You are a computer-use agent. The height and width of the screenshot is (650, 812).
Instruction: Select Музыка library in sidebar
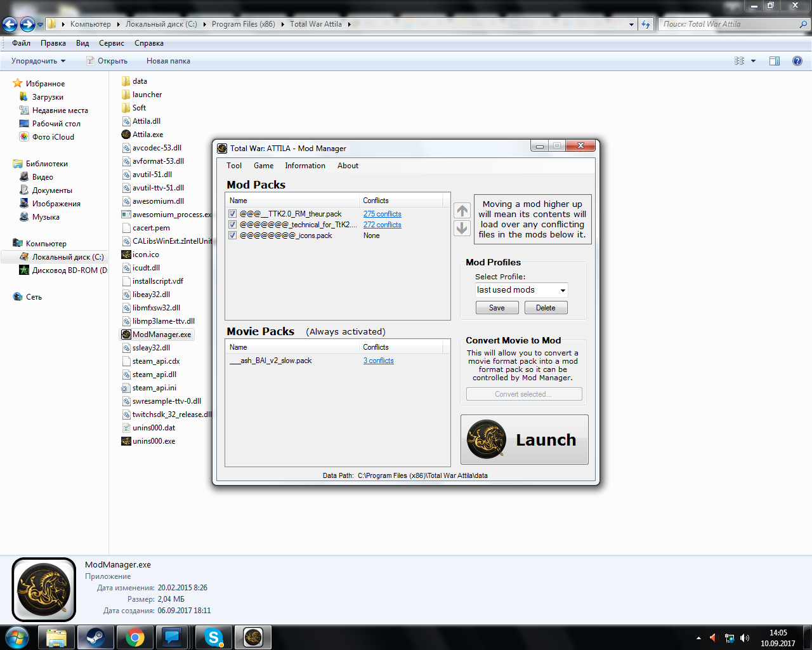40,217
